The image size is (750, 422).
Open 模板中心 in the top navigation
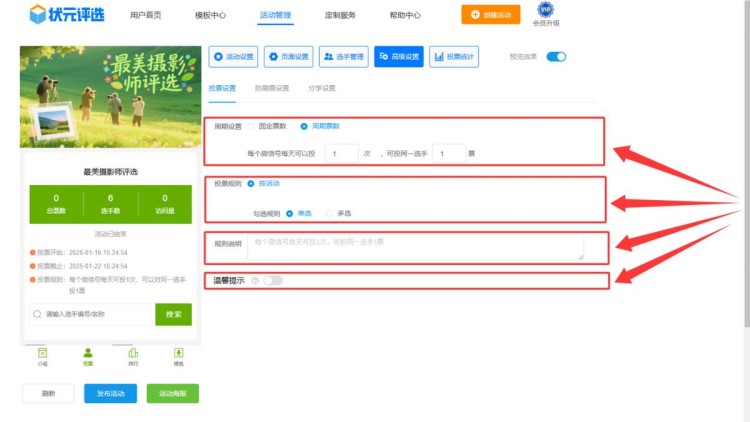point(210,16)
